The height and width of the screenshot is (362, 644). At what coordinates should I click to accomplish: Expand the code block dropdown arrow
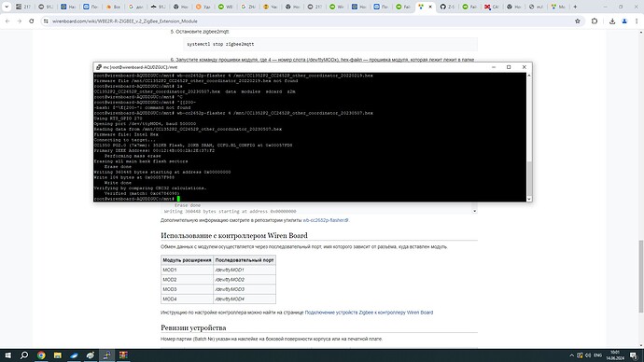click(x=474, y=211)
